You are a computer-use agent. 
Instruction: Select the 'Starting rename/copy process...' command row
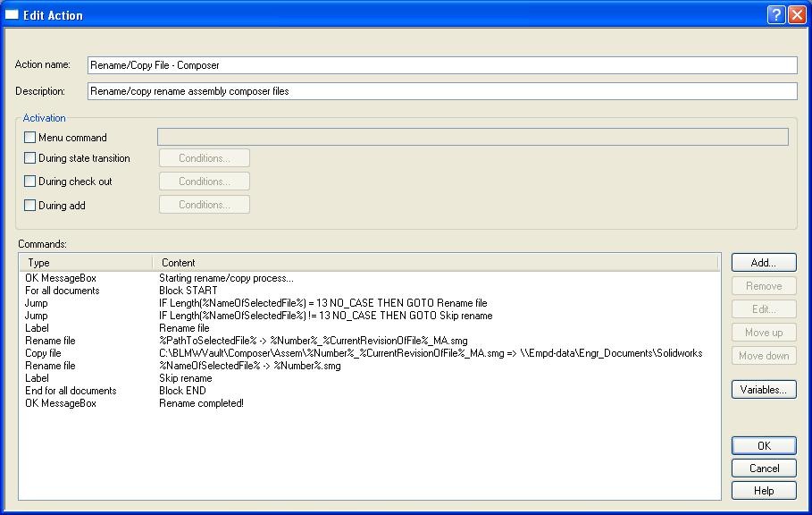tap(370, 278)
